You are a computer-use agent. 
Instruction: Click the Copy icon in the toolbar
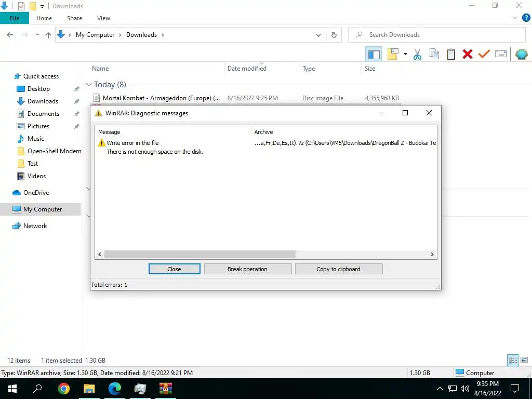coord(434,54)
